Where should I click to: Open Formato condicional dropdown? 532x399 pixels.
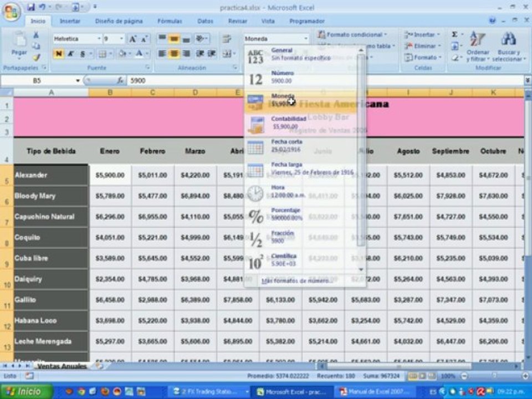tap(353, 34)
